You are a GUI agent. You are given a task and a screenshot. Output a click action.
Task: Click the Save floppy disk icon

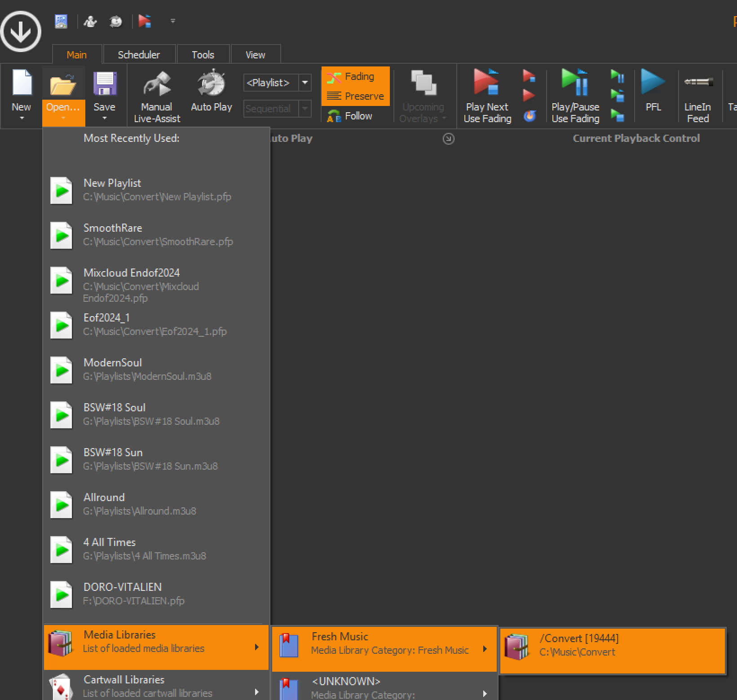[105, 84]
